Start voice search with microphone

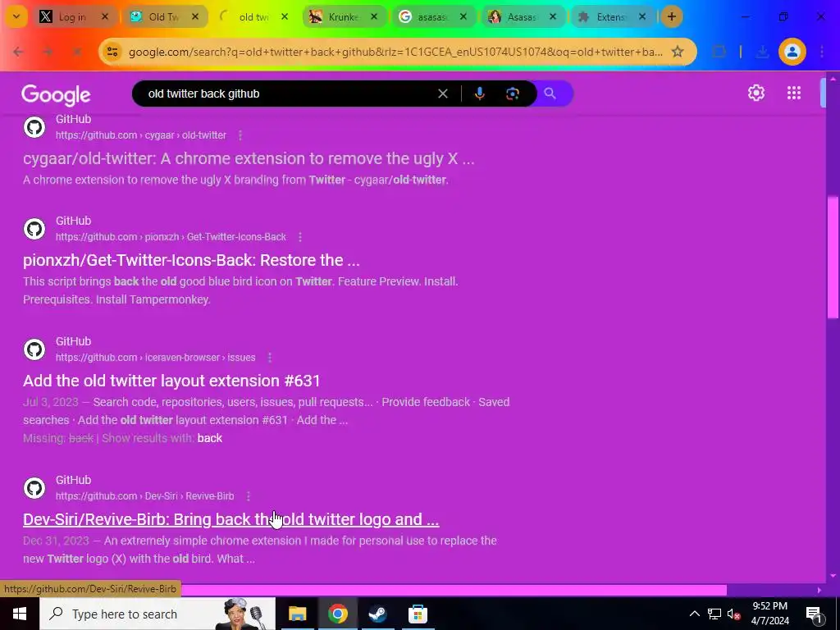point(479,94)
